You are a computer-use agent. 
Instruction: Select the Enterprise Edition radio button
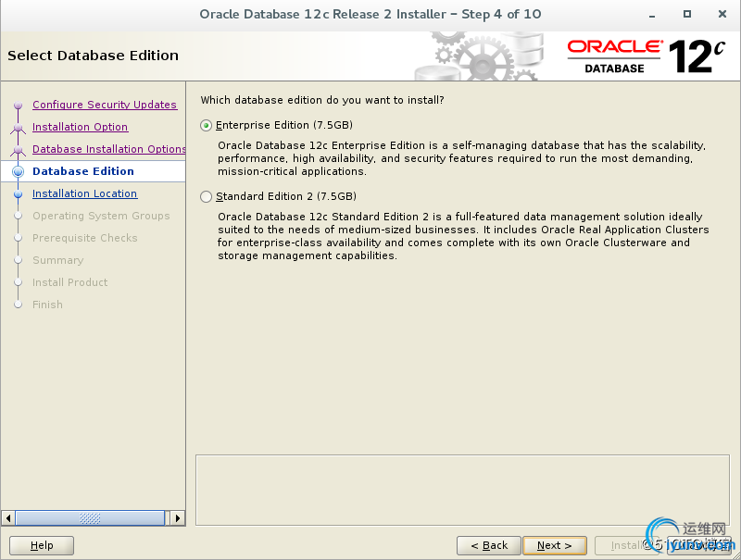coord(206,125)
